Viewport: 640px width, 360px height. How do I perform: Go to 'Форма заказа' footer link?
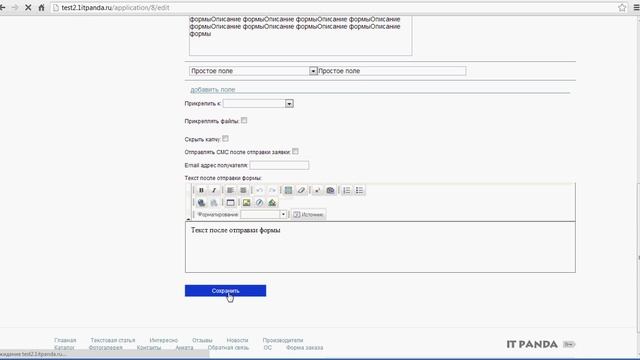pyautogui.click(x=304, y=348)
